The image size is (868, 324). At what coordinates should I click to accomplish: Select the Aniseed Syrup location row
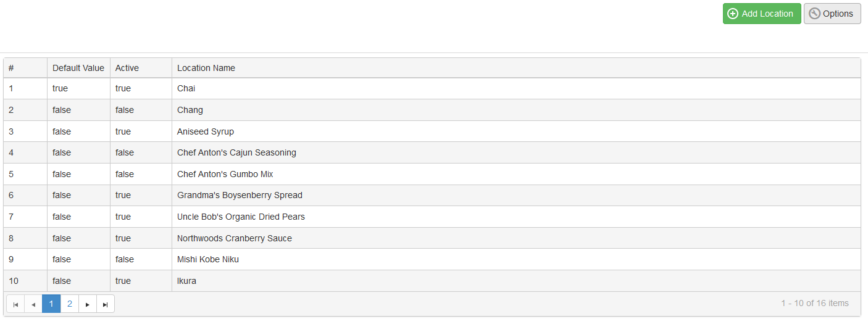click(x=432, y=131)
